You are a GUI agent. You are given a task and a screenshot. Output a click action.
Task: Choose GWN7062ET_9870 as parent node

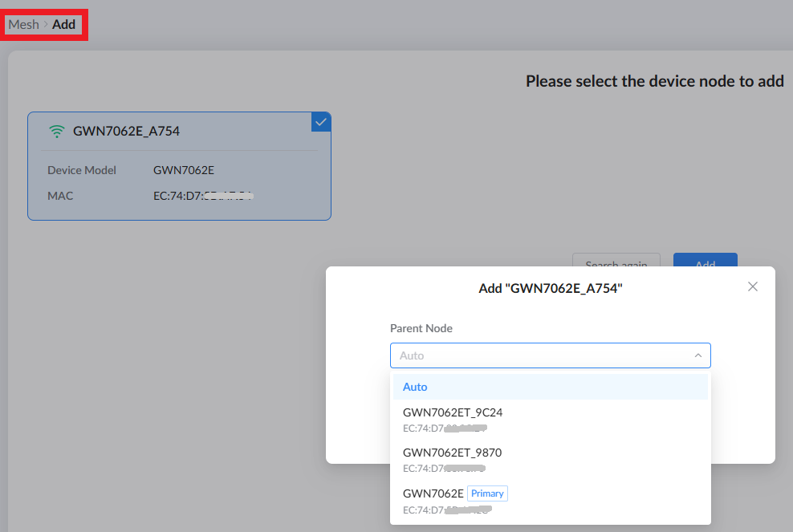point(551,460)
